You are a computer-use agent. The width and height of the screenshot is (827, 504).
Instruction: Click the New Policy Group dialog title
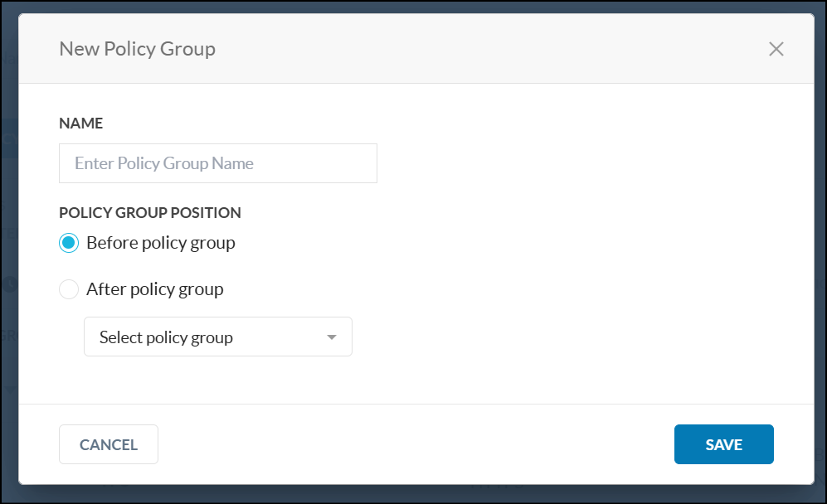pos(137,49)
